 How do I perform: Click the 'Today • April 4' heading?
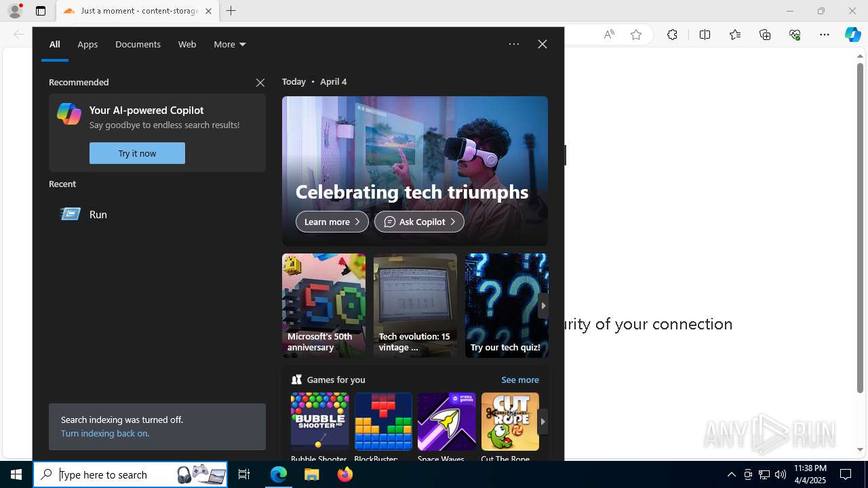(x=315, y=81)
